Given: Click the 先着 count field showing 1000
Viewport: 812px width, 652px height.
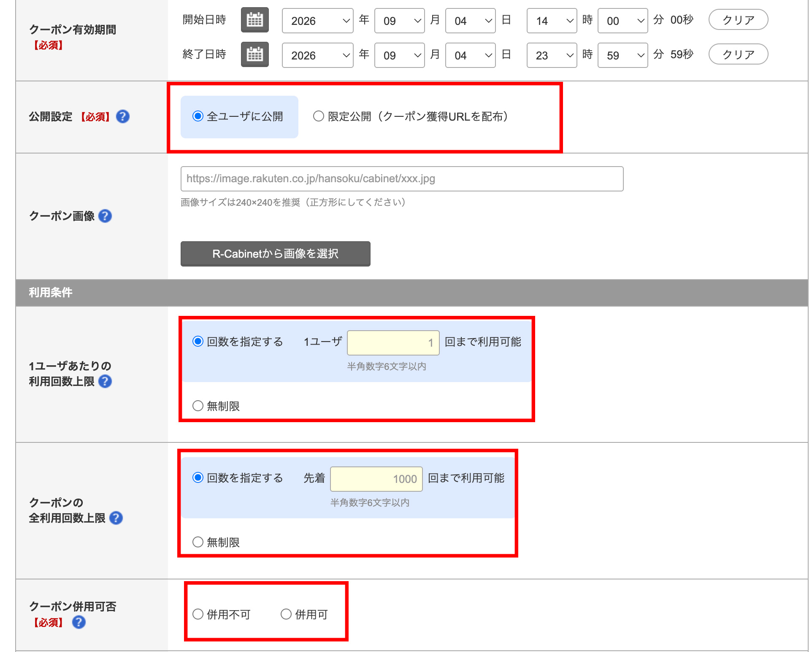Looking at the screenshot, I should (x=376, y=479).
